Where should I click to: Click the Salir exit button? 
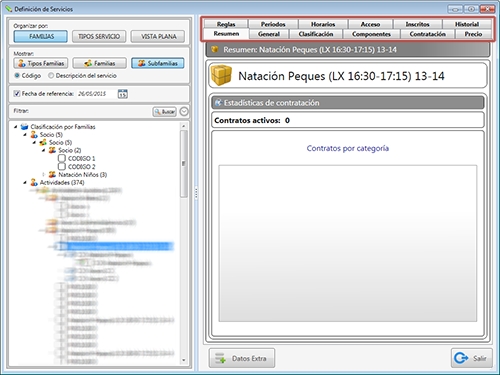point(471,358)
